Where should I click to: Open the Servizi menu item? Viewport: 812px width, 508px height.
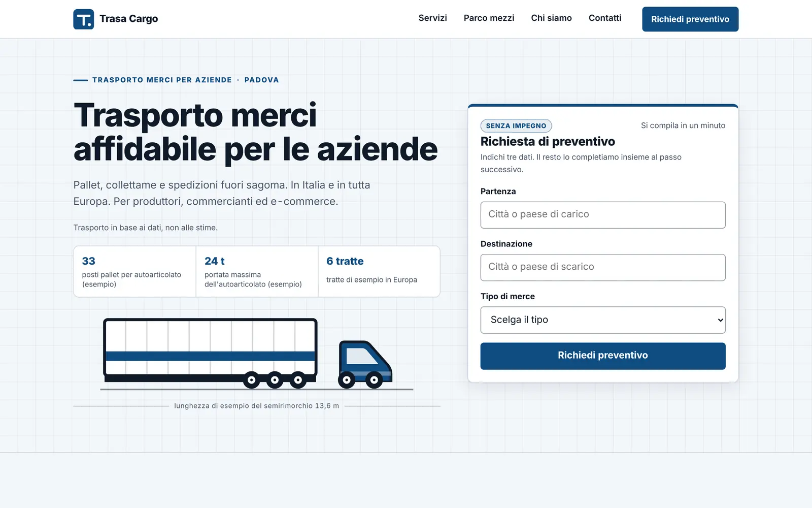pos(432,18)
